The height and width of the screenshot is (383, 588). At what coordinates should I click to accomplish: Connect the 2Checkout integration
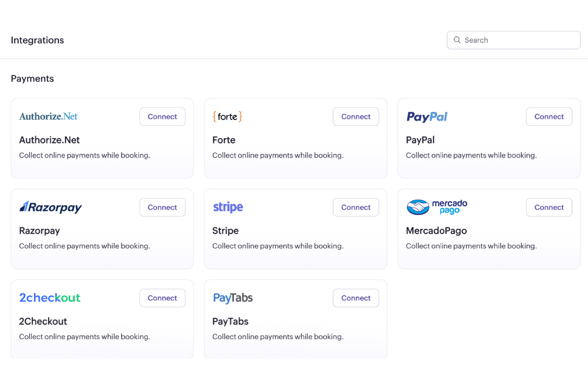click(x=162, y=298)
